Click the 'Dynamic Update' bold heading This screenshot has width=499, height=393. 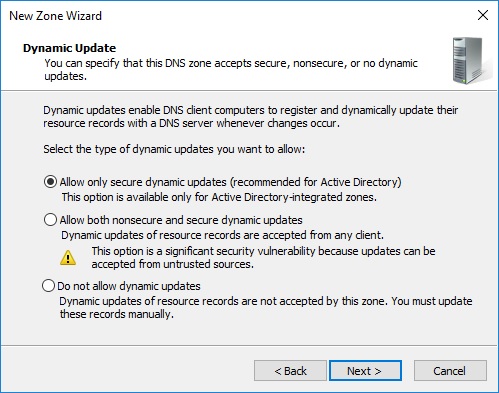[69, 48]
